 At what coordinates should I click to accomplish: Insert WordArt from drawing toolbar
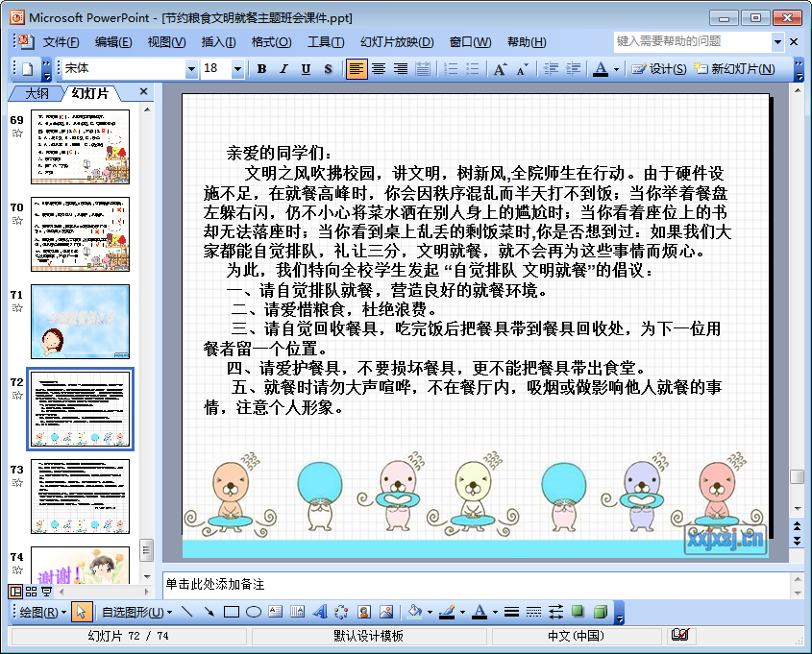pos(319,612)
